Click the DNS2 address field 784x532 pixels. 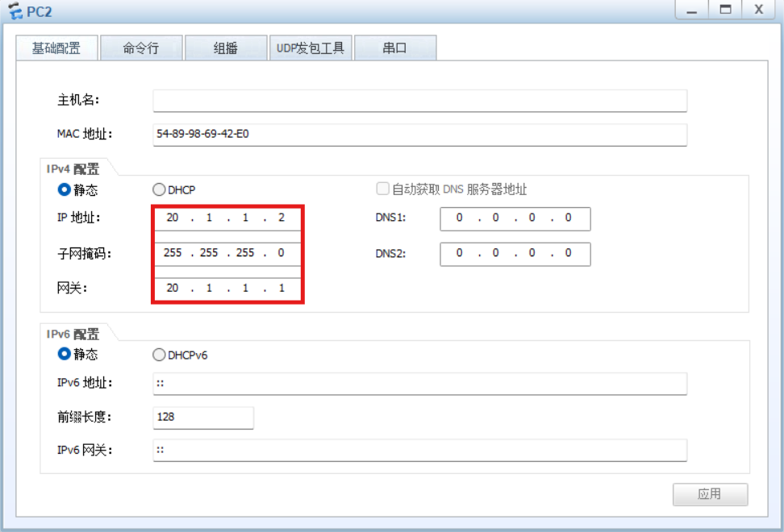point(515,254)
